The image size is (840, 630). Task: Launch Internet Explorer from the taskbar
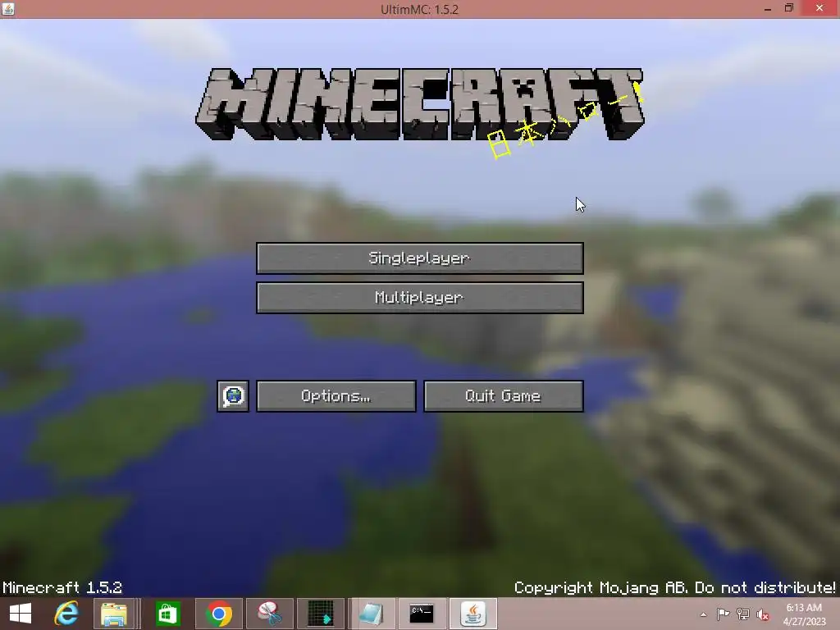point(66,614)
